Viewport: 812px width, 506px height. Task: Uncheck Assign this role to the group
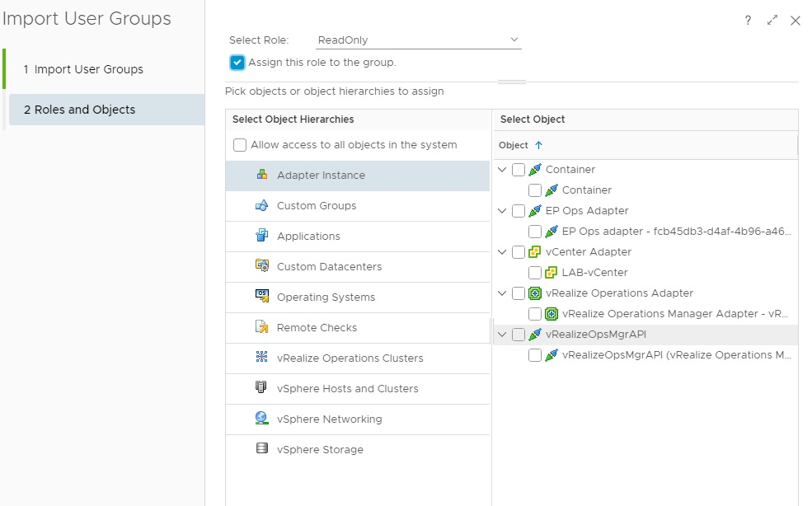click(x=237, y=63)
